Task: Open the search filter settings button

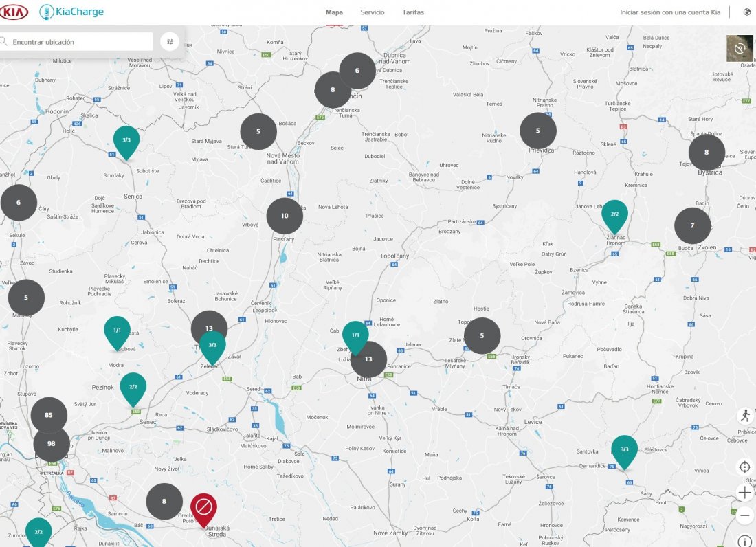Action: tap(170, 42)
